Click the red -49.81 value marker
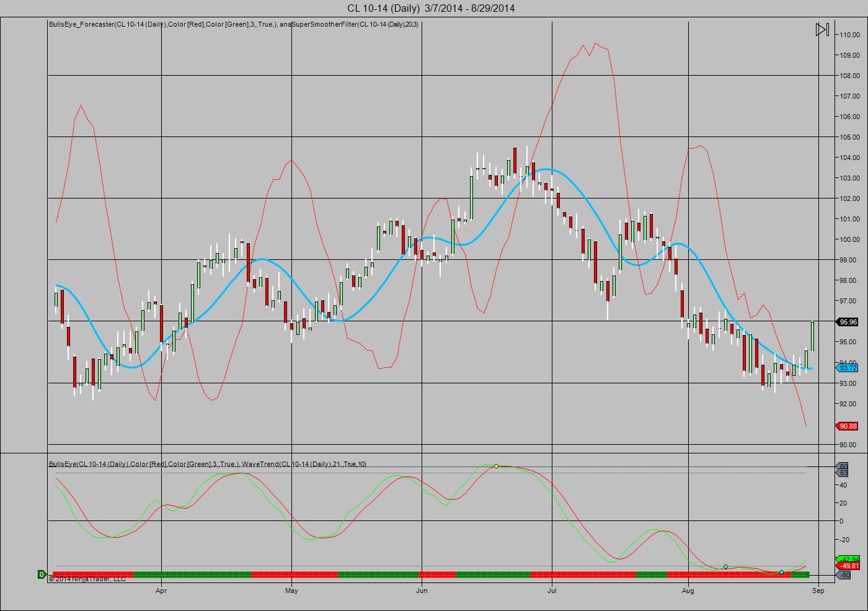The image size is (868, 611). coord(848,566)
